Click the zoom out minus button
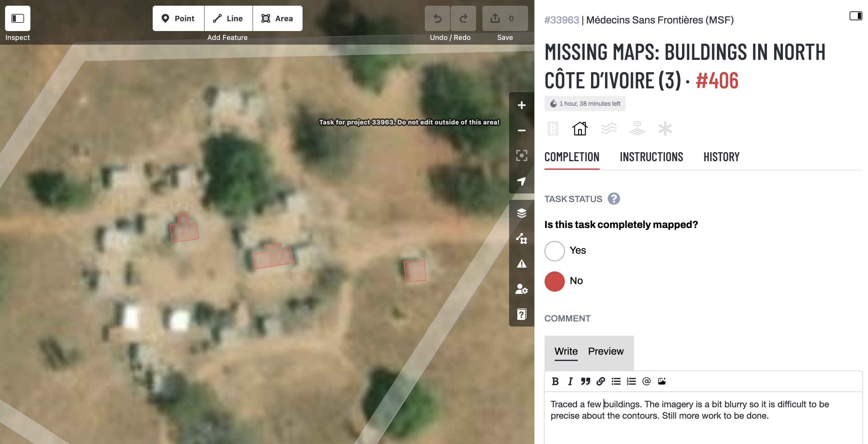This screenshot has width=868, height=444. (x=521, y=130)
